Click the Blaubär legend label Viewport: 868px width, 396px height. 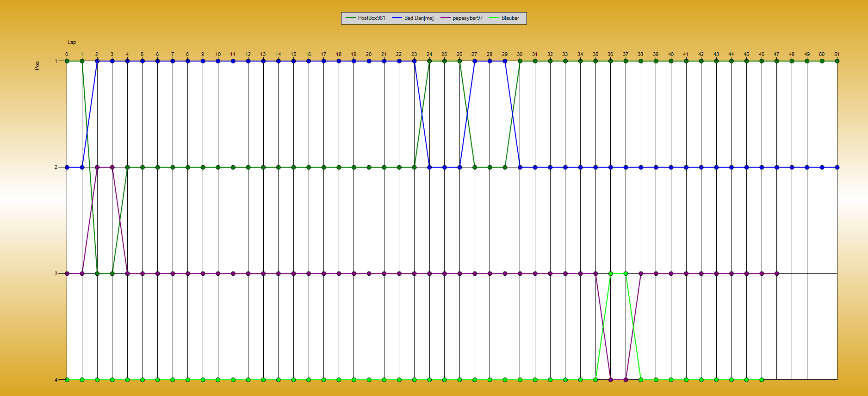tap(510, 18)
